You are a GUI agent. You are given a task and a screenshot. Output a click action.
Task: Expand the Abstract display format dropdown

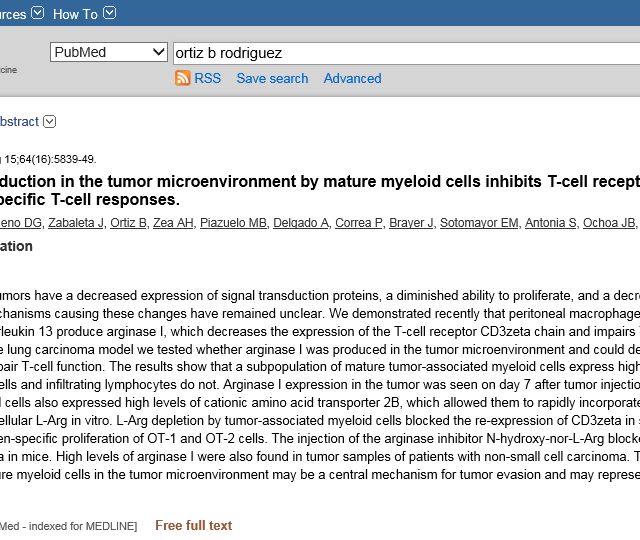[50, 122]
